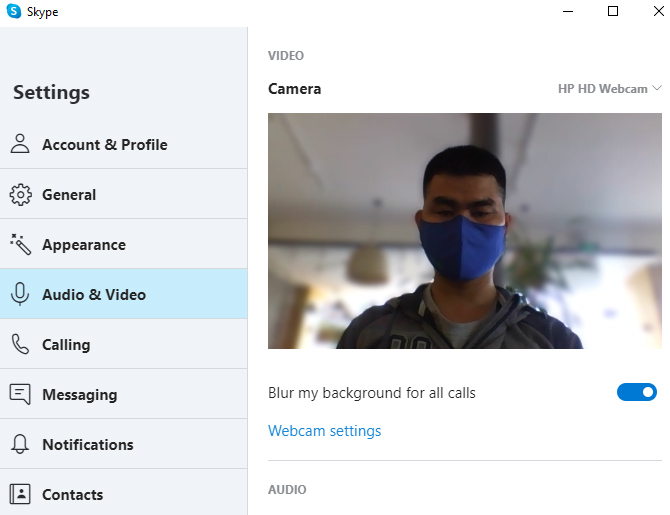Click the microphone icon for Audio & Video
Viewport: 670px width, 515px height.
(x=20, y=294)
